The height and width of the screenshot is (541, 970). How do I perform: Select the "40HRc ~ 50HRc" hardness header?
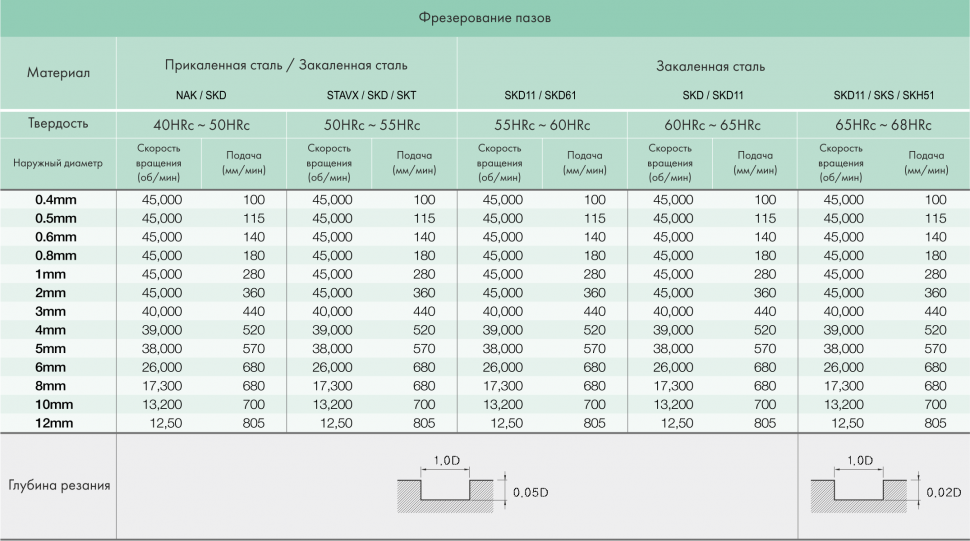click(201, 125)
